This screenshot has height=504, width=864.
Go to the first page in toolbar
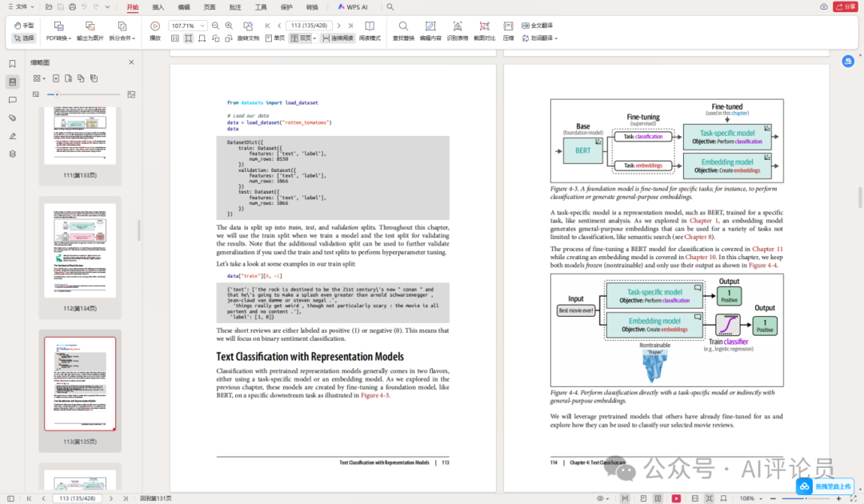tap(268, 26)
